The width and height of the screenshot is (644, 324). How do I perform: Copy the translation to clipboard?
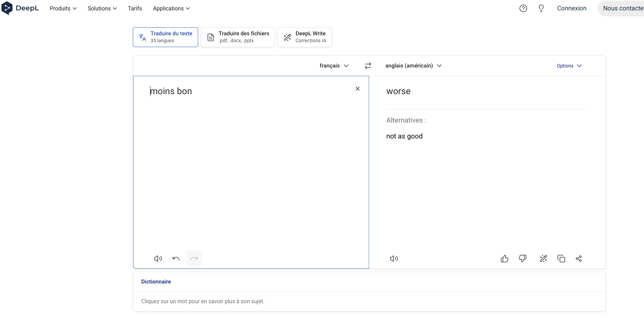click(561, 259)
